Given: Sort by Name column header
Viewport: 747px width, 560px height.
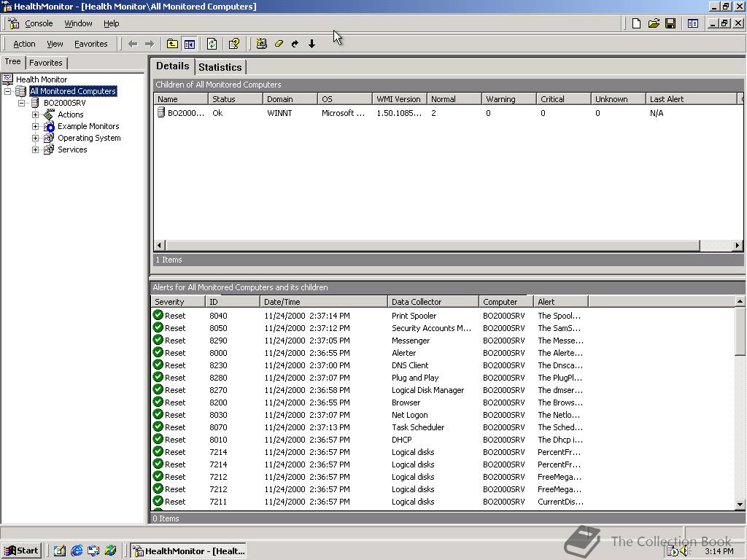Looking at the screenshot, I should pos(181,99).
